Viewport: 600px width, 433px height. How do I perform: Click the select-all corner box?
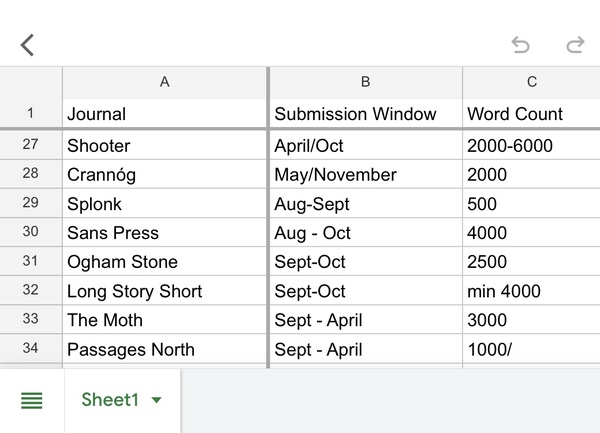[31, 83]
